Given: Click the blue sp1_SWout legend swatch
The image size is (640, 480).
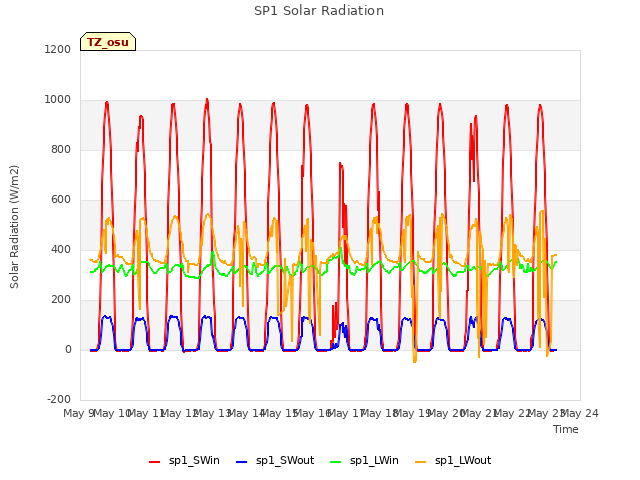Looking at the screenshot, I should click(x=242, y=462).
